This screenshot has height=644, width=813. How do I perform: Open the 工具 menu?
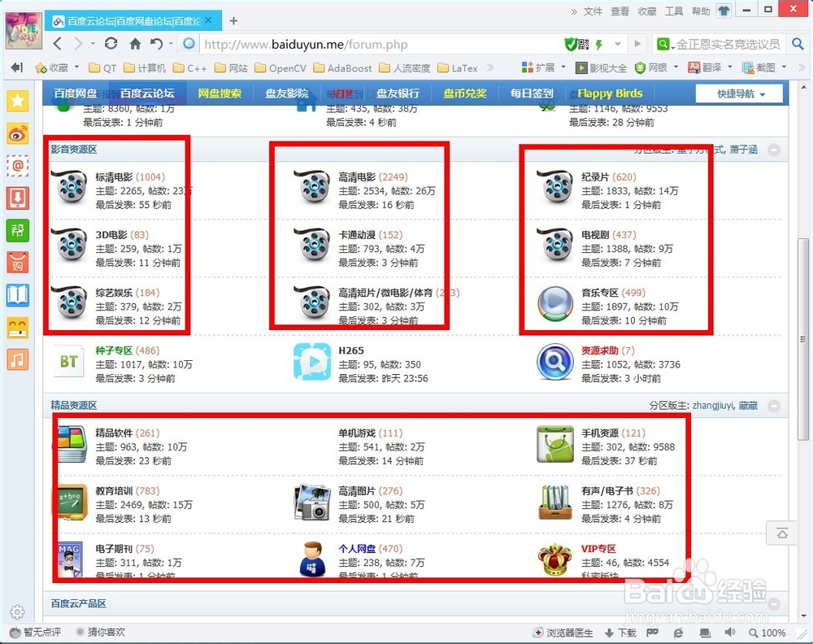[x=674, y=11]
